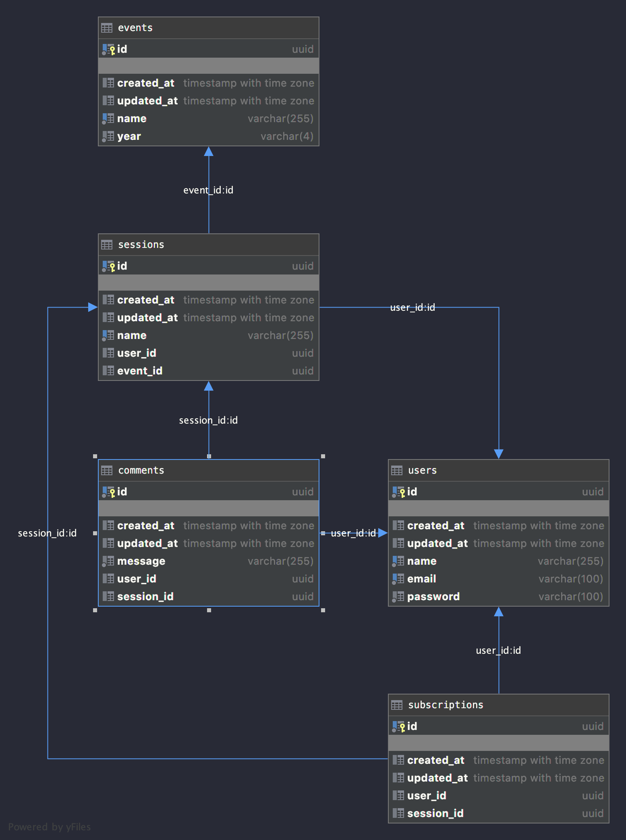This screenshot has width=626, height=840.
Task: Click the column icon beside comments message
Action: 108,561
